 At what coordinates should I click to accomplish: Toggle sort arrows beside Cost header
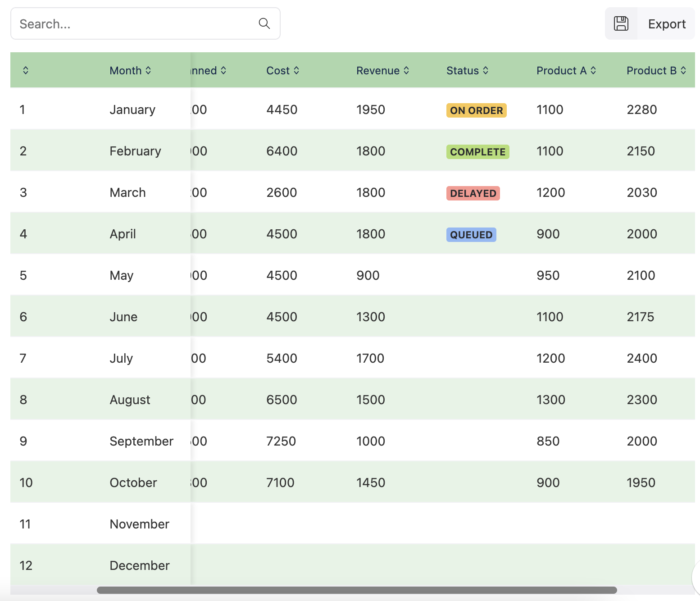pos(296,70)
